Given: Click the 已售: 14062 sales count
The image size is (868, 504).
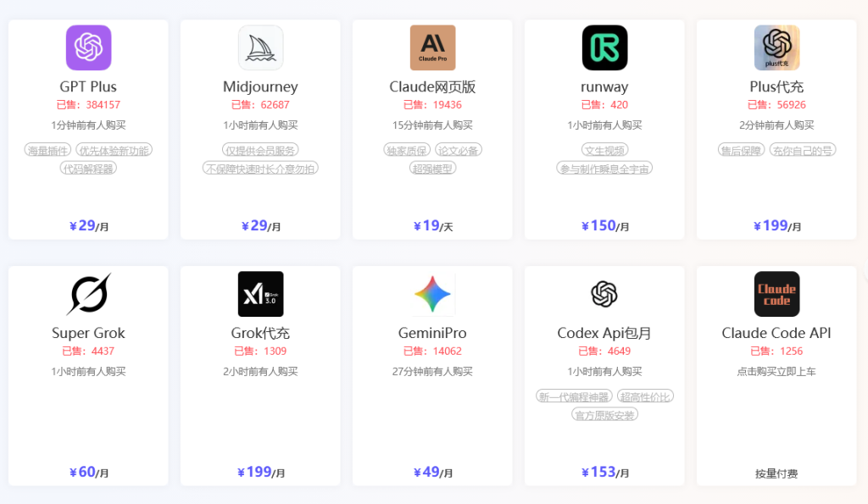Looking at the screenshot, I should [433, 351].
